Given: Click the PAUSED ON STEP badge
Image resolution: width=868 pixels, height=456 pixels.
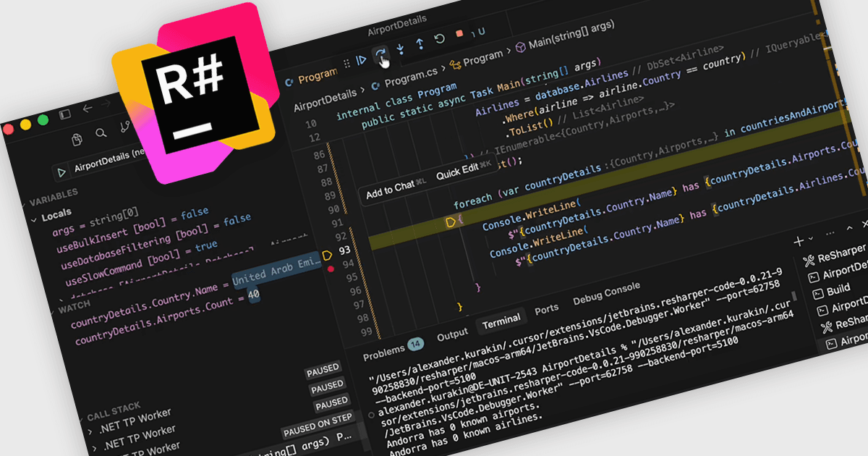Looking at the screenshot, I should point(318,425).
